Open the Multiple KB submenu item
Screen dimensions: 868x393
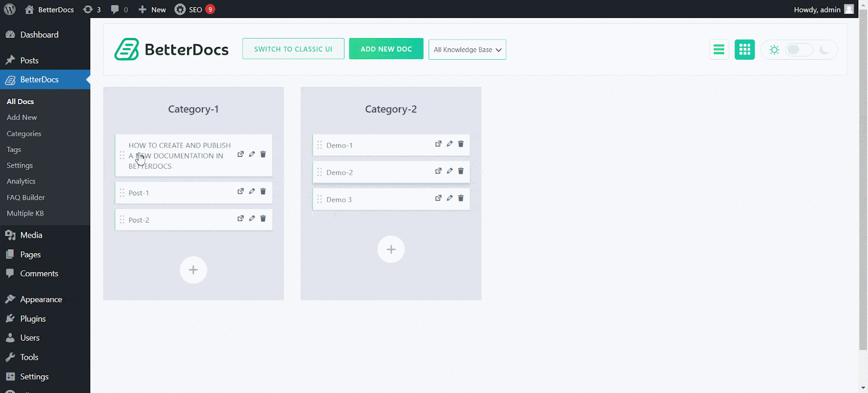tap(25, 213)
